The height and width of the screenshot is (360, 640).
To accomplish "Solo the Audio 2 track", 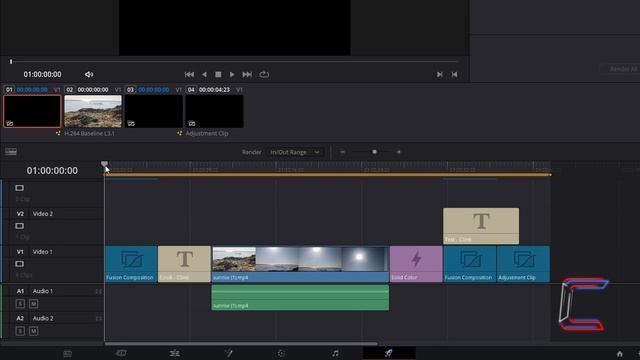I will pos(20,331).
